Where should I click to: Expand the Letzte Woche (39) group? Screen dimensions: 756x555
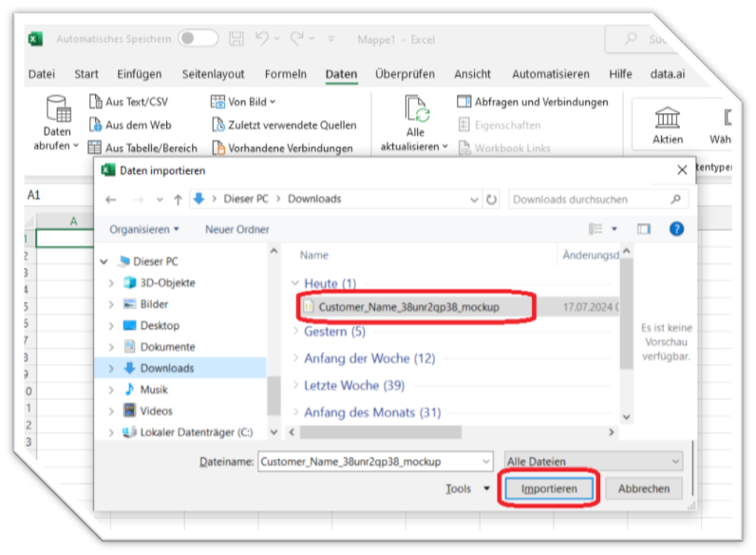coord(354,385)
